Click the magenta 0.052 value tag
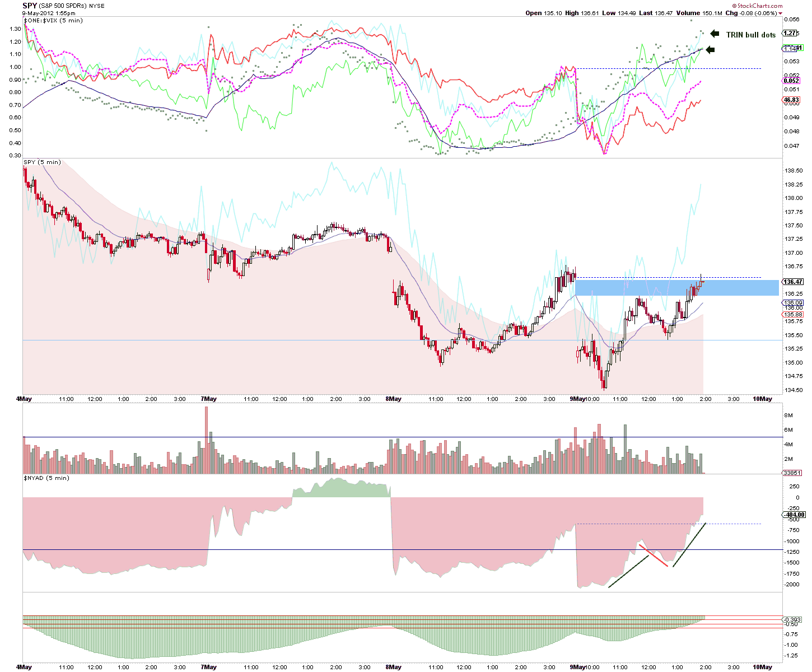Viewport: 812px width, 672px height. 791,81
